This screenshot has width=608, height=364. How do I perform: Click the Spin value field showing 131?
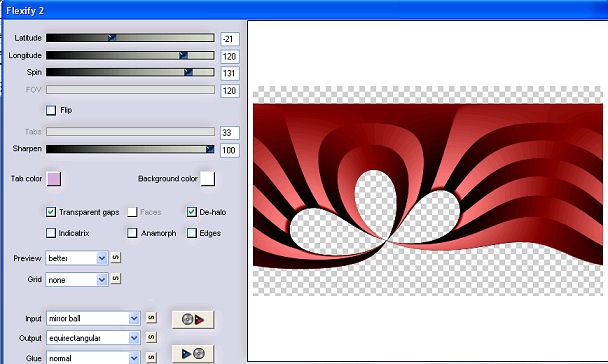click(x=230, y=73)
